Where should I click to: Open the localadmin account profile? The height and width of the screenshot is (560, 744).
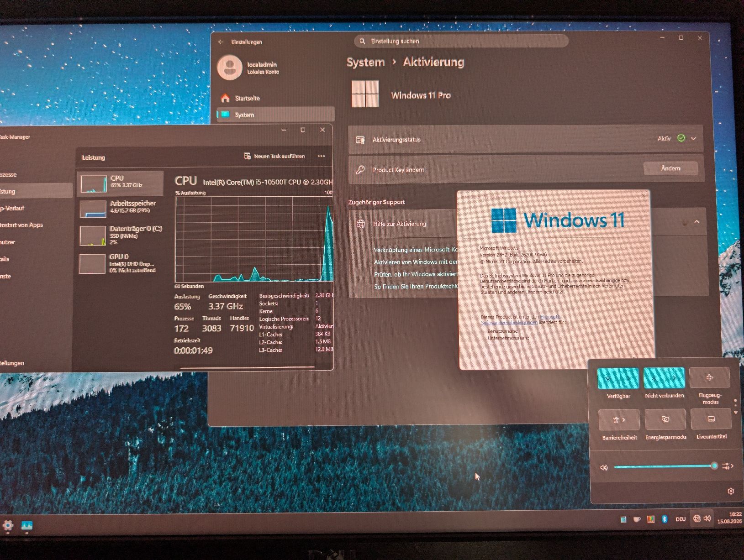249,68
